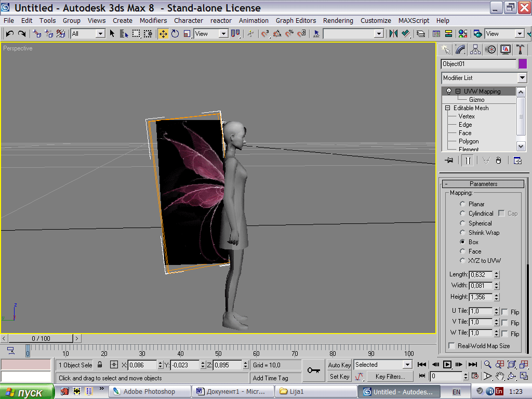Open the Material Editor icon
The height and width of the screenshot is (399, 532).
(463, 34)
